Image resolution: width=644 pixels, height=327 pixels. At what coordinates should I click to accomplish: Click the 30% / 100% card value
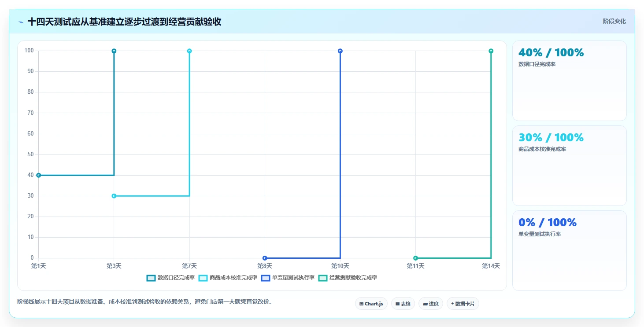(551, 137)
